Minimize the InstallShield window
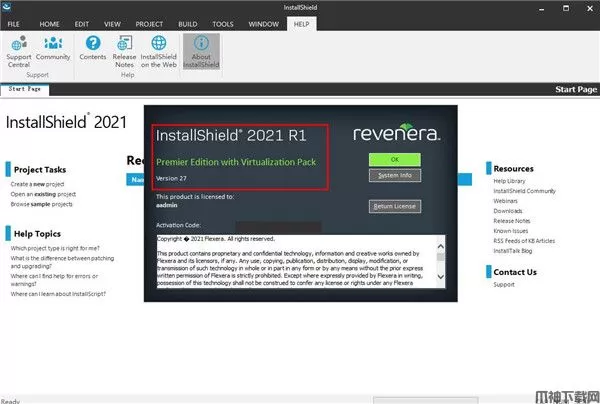 click(x=541, y=8)
